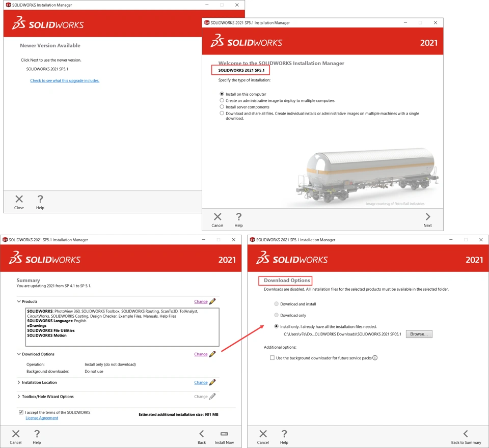Viewport: 489px width, 448px height.
Task: Expand the Installation Location section
Action: (x=19, y=382)
